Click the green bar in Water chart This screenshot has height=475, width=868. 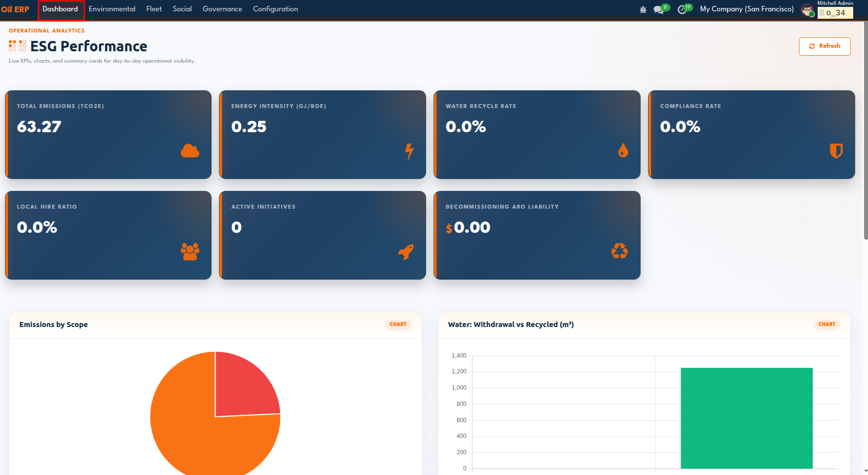pos(747,418)
